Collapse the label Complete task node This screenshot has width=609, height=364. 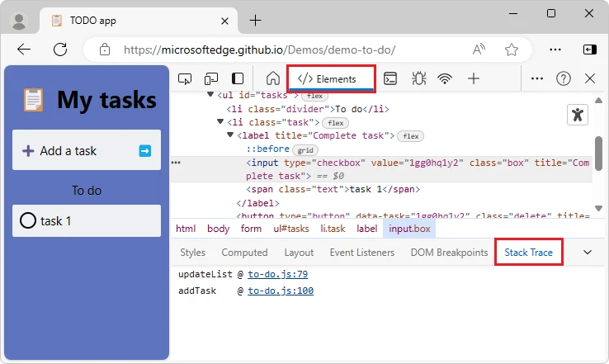(230, 135)
